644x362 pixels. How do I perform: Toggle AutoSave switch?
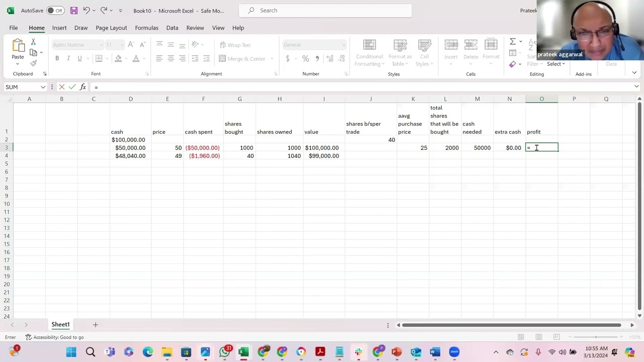[x=55, y=10]
